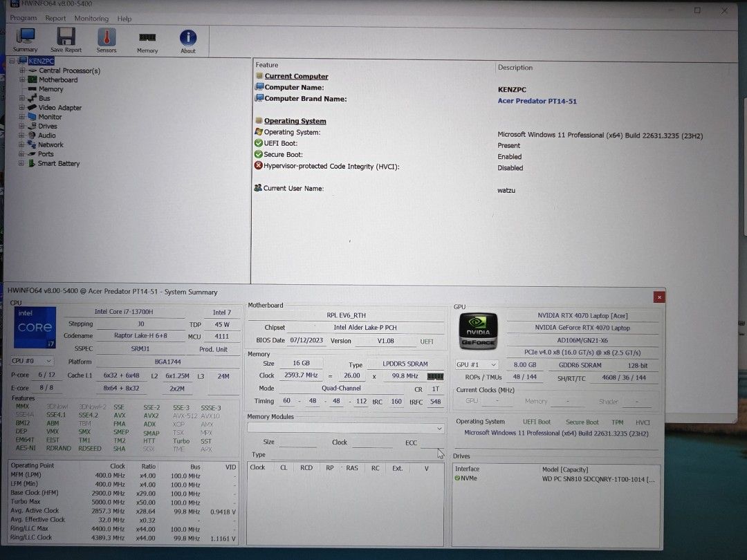Screen dimensions: 747x560
Task: Click the About info icon
Action: pos(188,37)
